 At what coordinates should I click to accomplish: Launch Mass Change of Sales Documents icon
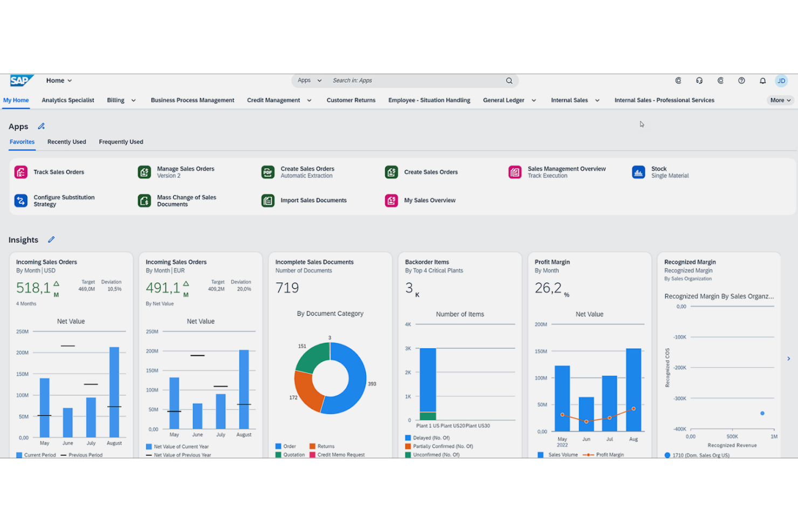(145, 201)
